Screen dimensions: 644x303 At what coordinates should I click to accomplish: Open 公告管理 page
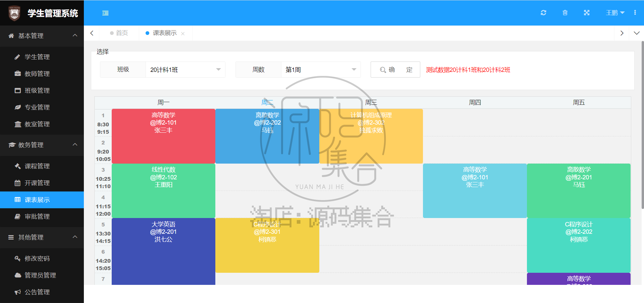coord(42,292)
